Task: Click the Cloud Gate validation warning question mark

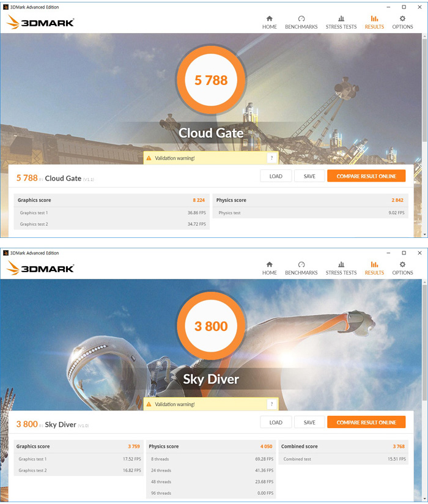Action: [x=272, y=158]
